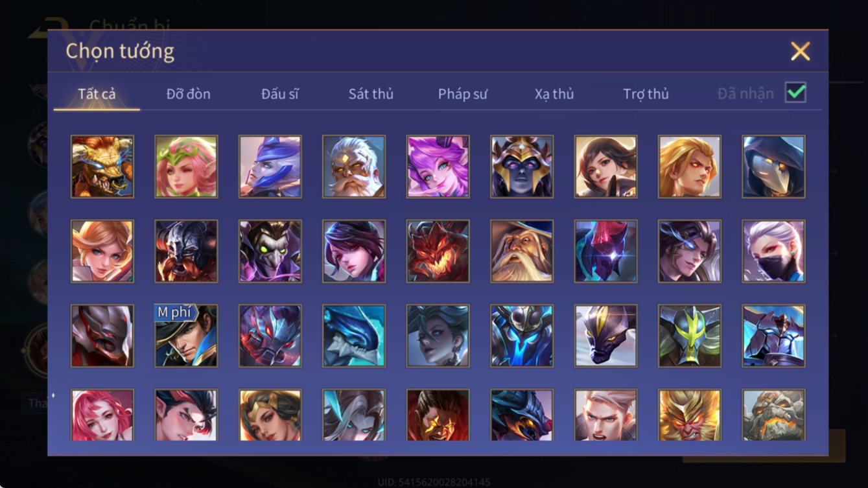Pick the white-bearded old man hero in top row
This screenshot has height=488, width=868.
(x=354, y=167)
